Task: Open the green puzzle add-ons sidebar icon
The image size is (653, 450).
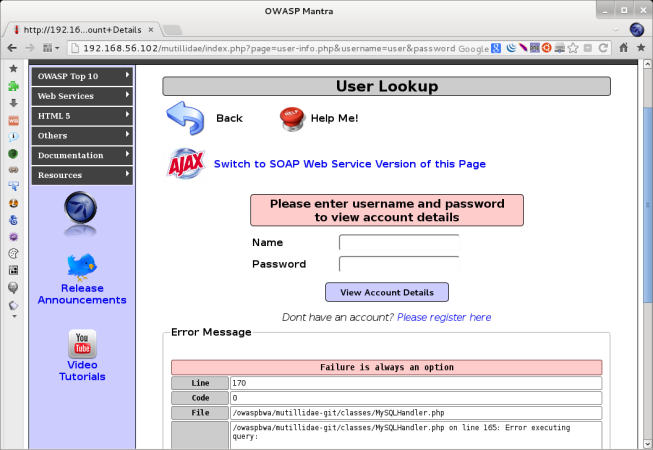Action: tap(13, 85)
